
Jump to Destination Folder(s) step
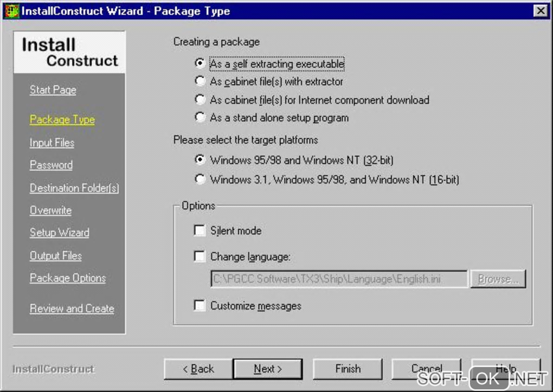pyautogui.click(x=74, y=188)
